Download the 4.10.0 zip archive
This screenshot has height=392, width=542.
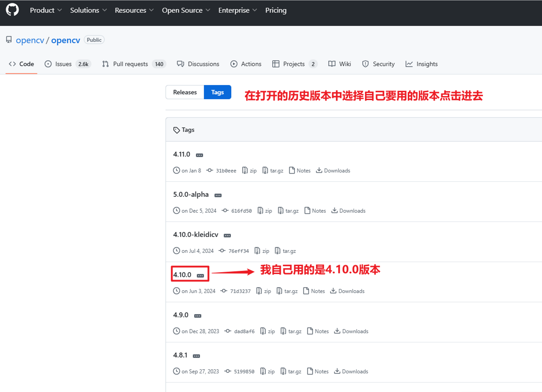click(x=264, y=291)
